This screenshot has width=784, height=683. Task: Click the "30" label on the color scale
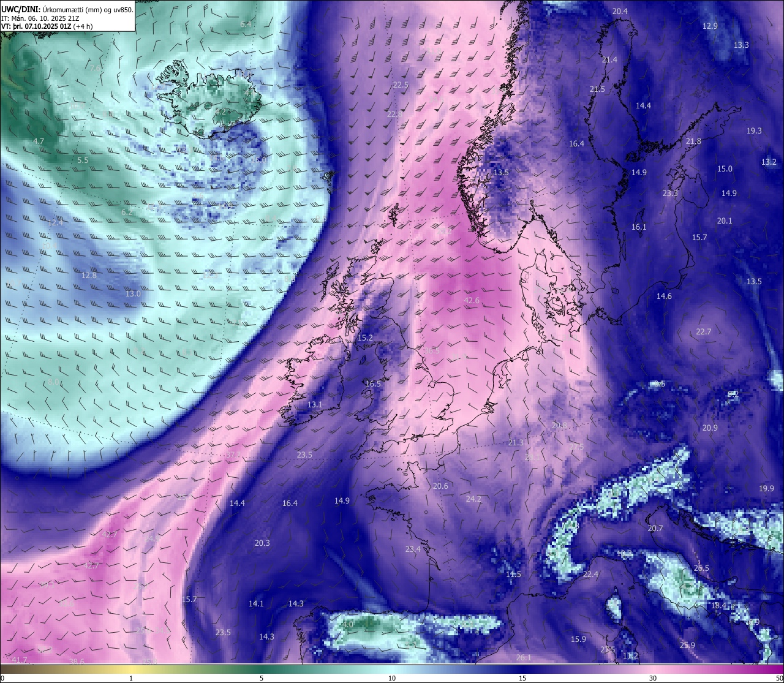(x=653, y=678)
